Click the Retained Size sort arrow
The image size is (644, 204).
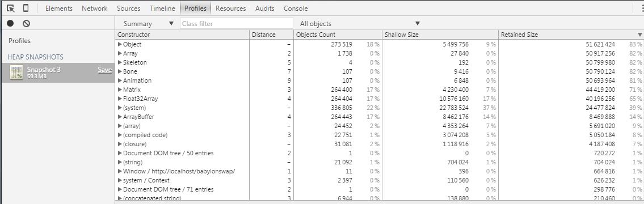pyautogui.click(x=639, y=35)
